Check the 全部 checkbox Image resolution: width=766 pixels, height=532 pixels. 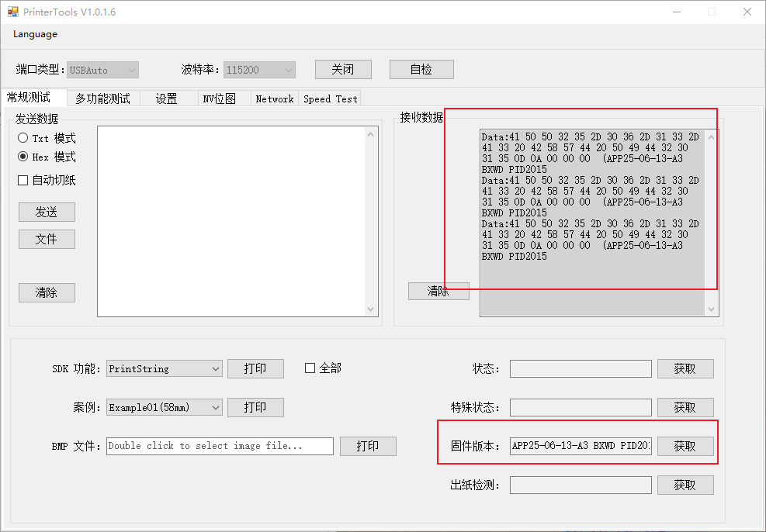310,368
